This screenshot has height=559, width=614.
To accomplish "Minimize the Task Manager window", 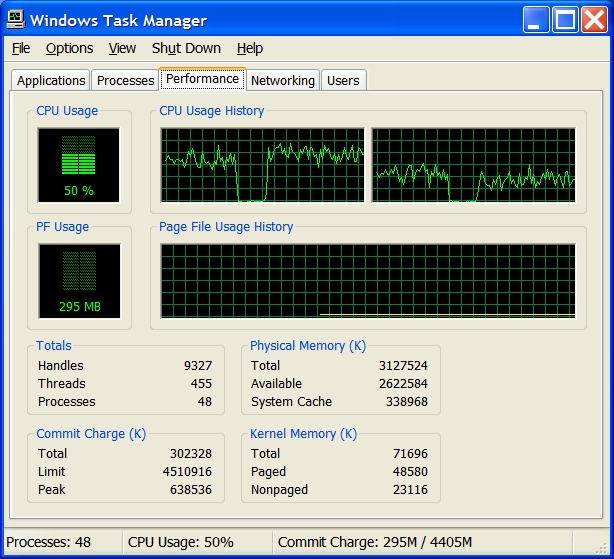I will click(x=536, y=19).
